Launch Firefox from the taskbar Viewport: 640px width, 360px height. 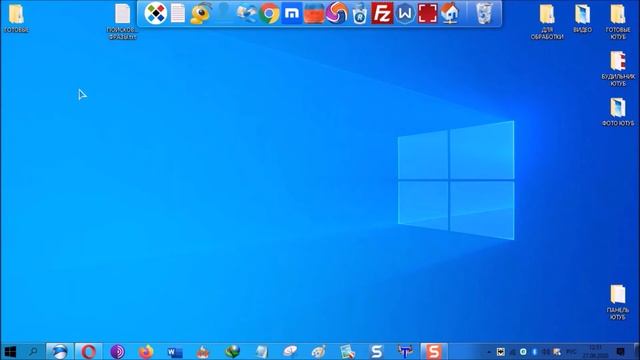146,351
